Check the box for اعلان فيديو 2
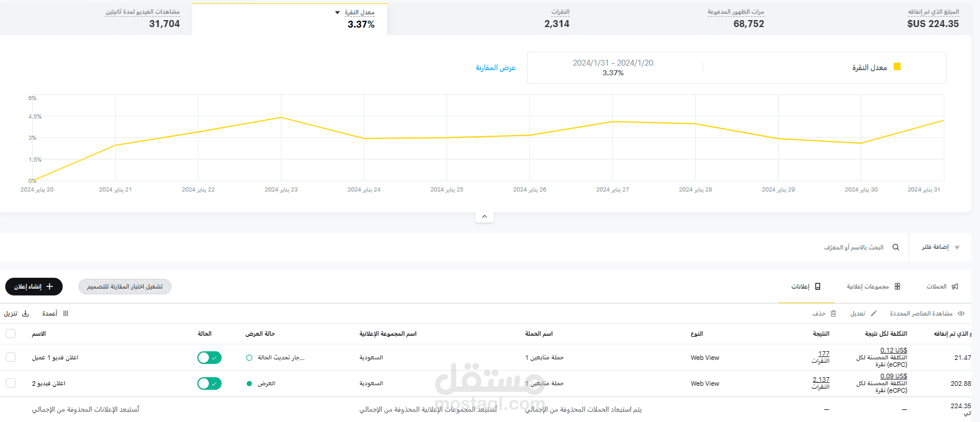The width and height of the screenshot is (980, 422). point(10,383)
